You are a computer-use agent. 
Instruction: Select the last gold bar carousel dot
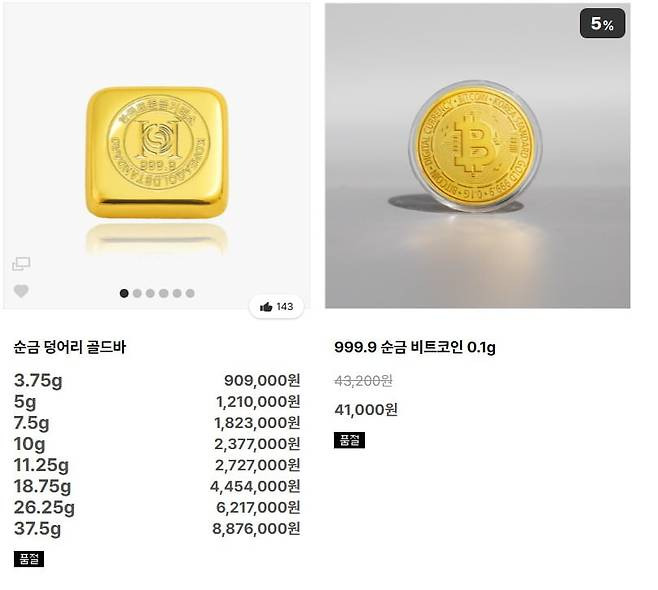coord(190,293)
